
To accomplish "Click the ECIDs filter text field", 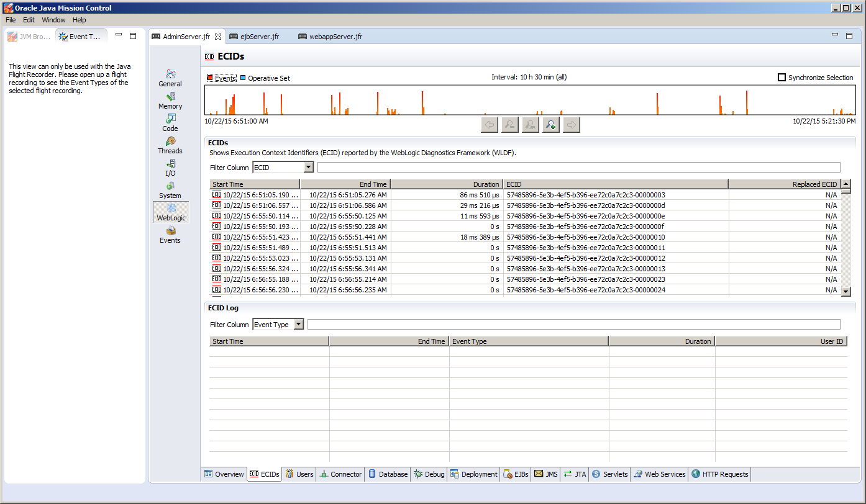I will 578,168.
